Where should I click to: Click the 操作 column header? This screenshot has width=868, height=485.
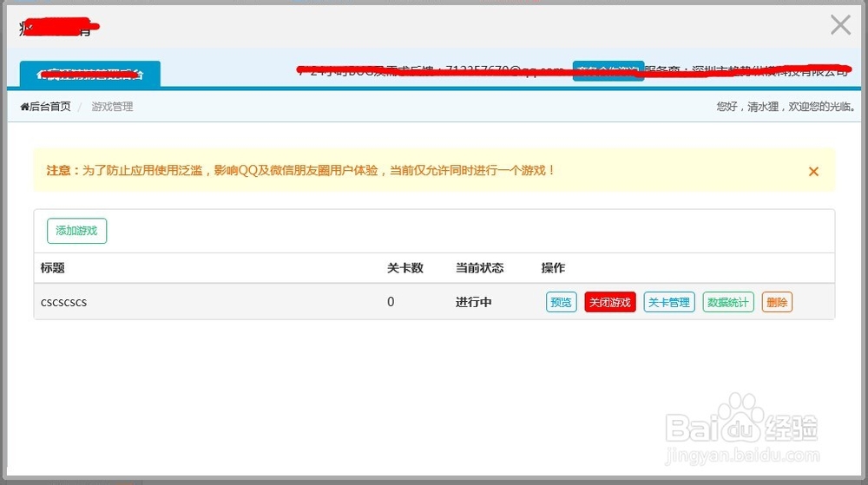(553, 268)
